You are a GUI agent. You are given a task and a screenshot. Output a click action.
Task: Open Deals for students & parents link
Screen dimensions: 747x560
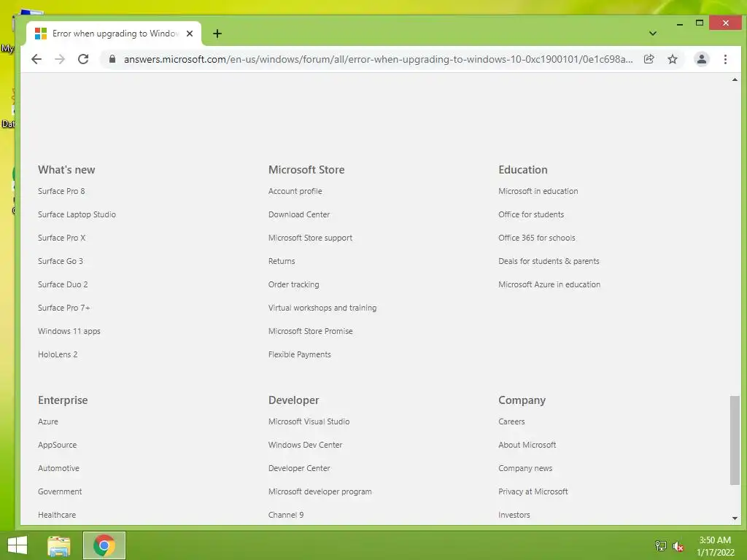point(549,261)
